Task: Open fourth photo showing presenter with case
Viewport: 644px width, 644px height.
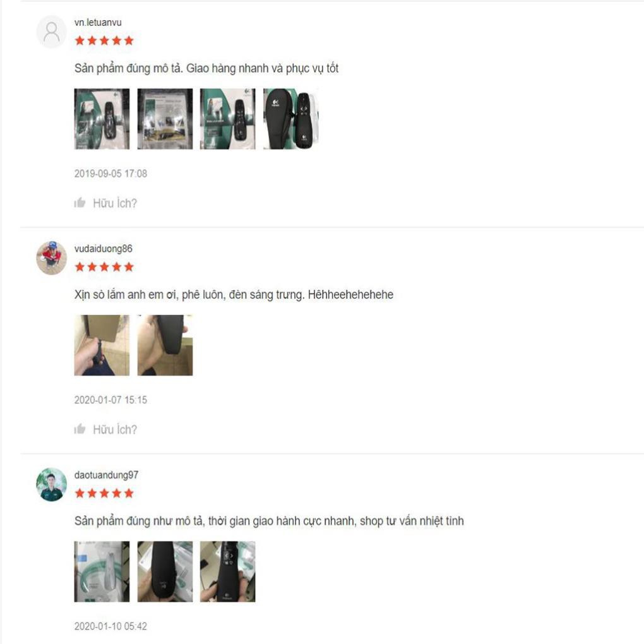Action: (x=291, y=119)
